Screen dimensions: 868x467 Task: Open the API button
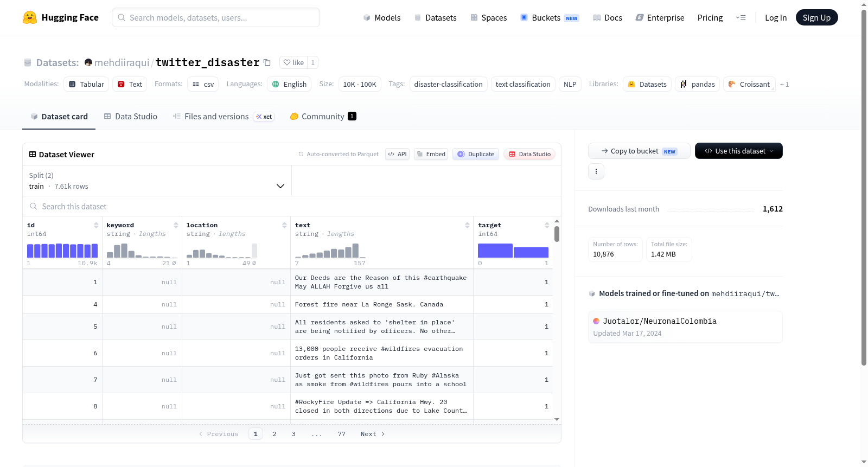(397, 154)
